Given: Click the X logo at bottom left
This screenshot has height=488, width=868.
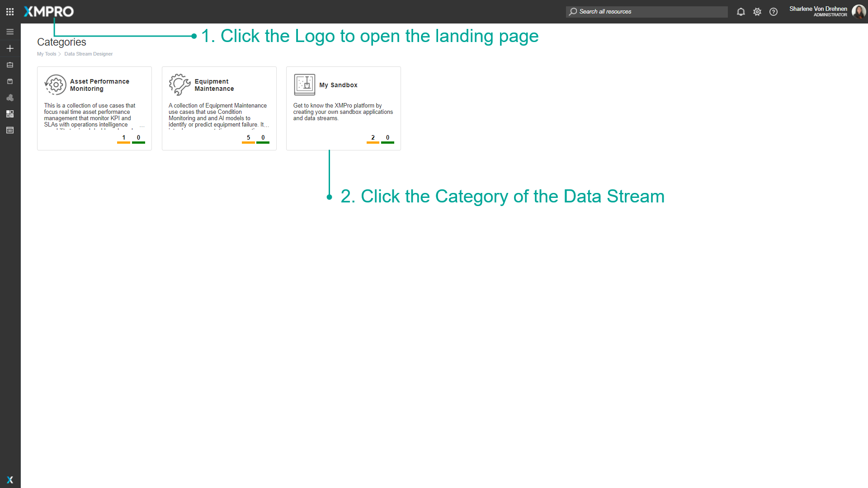Looking at the screenshot, I should click(10, 480).
